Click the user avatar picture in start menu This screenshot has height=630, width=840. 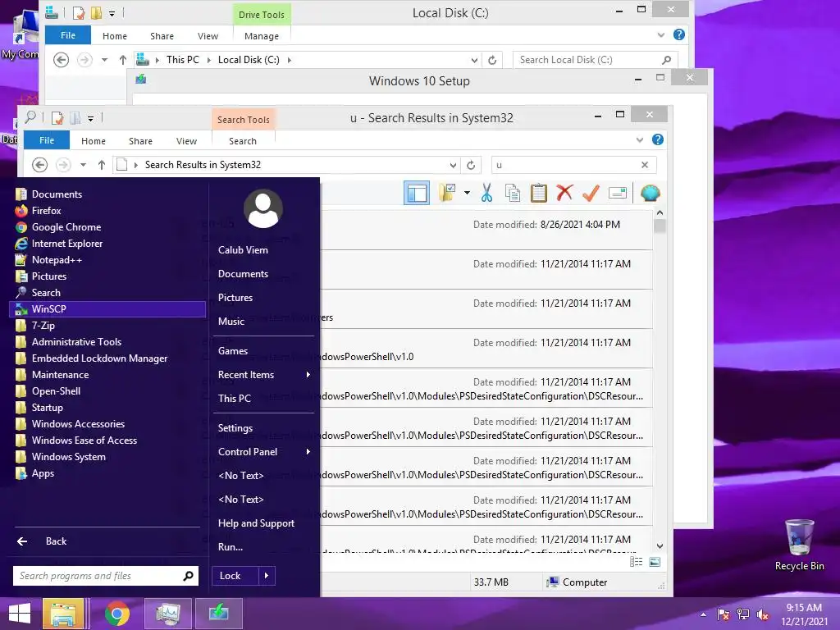263,208
